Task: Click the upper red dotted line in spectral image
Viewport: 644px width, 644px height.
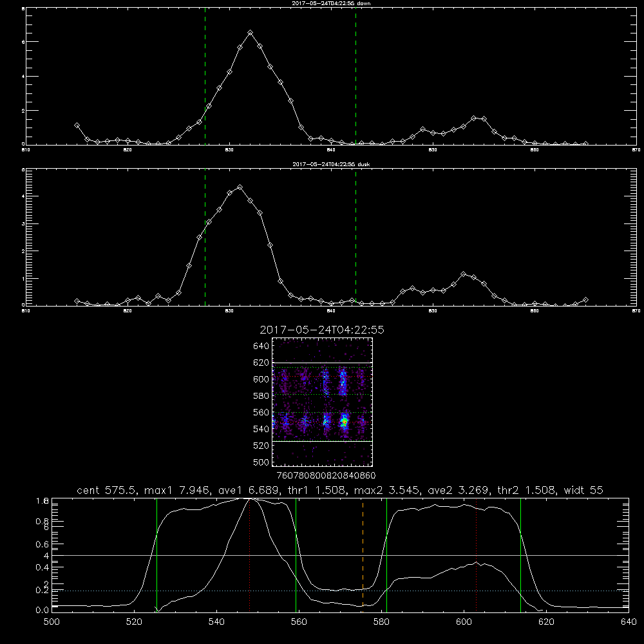Action: point(323,377)
